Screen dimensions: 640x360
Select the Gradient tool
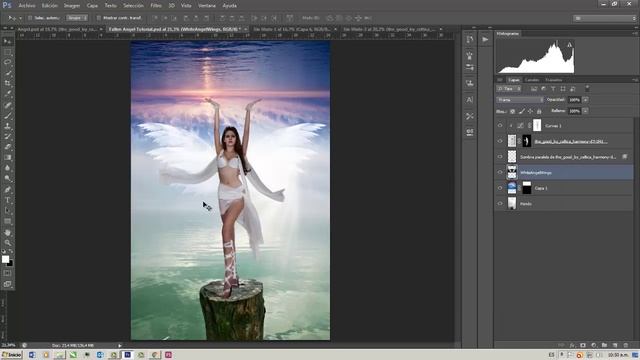(7, 158)
